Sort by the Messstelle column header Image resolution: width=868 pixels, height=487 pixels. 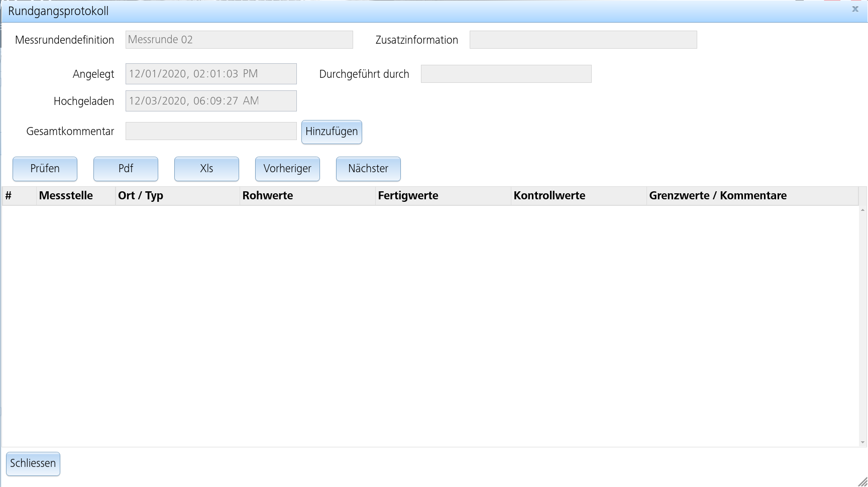(x=66, y=196)
